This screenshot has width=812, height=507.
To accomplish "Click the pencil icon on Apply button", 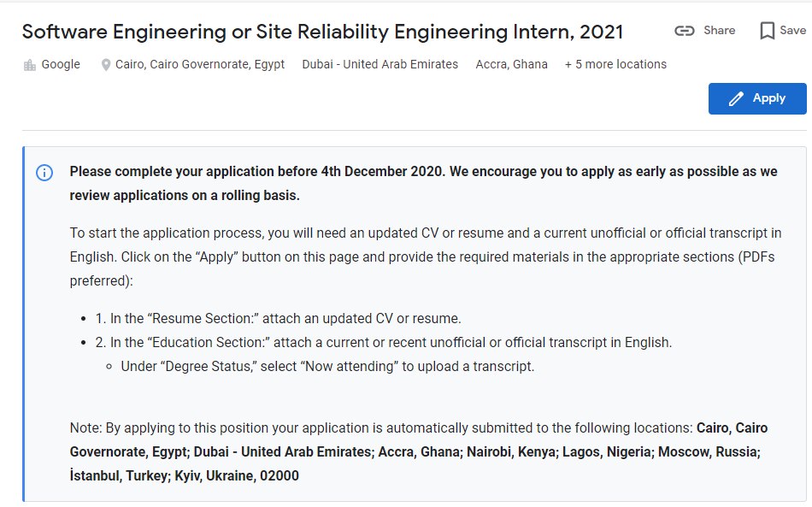I will (x=736, y=99).
